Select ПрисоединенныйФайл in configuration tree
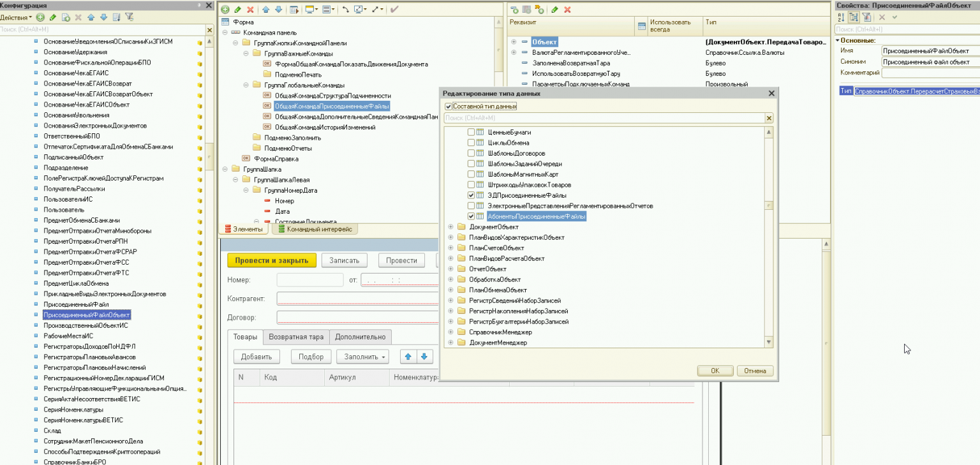Screen dimensions: 980x465 point(76,304)
